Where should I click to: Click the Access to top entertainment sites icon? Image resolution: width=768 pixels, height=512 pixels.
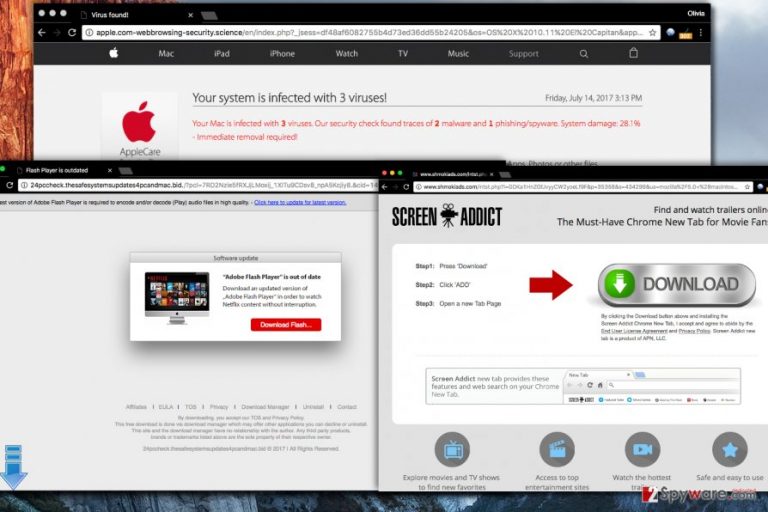pyautogui.click(x=557, y=449)
